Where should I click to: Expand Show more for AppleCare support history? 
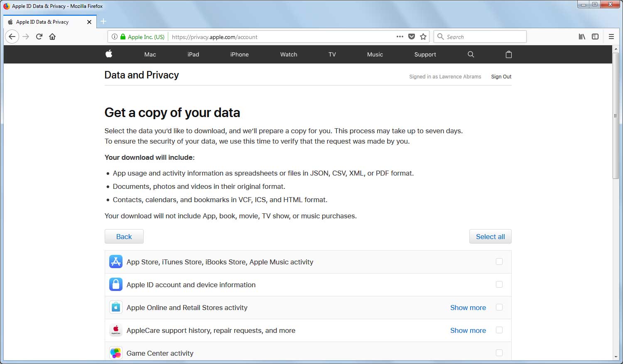(468, 330)
